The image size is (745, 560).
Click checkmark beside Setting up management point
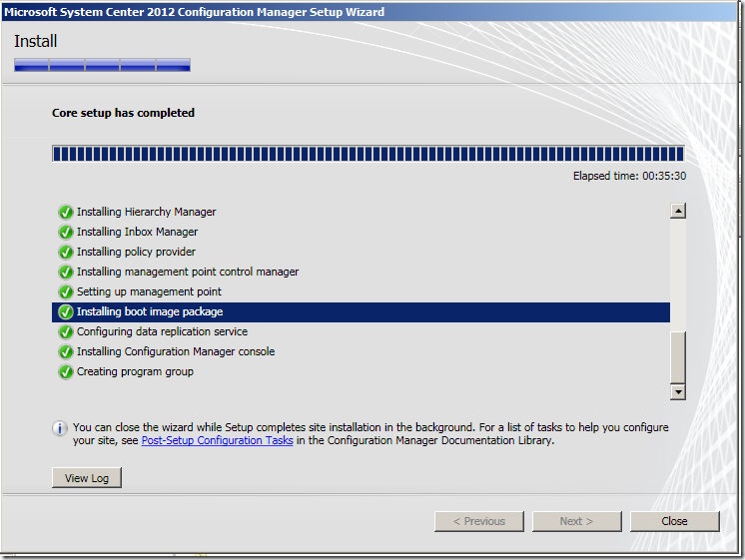coord(66,291)
